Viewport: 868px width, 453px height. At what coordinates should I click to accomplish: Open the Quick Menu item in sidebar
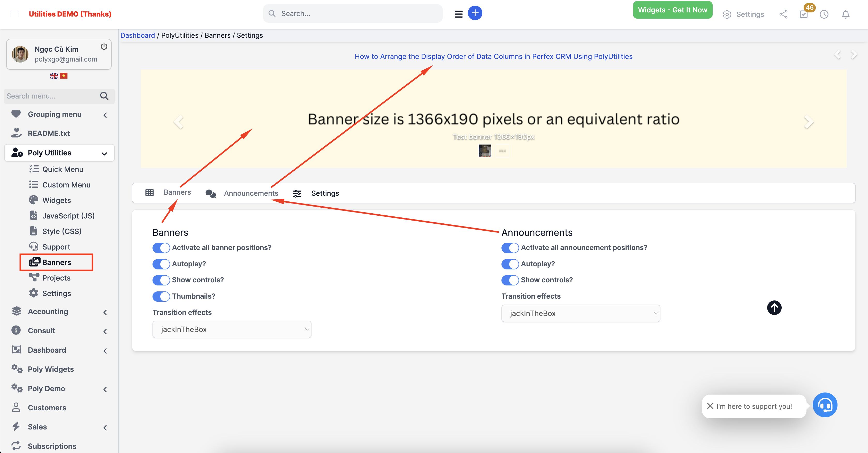click(62, 169)
